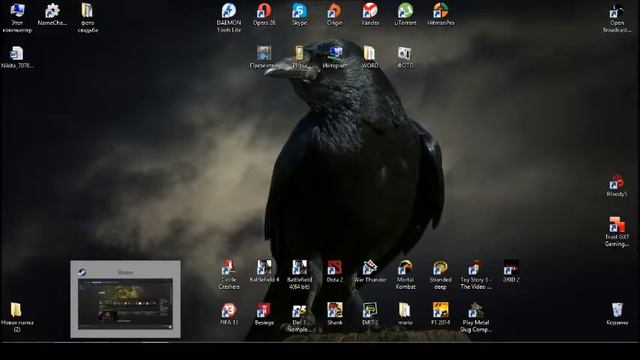The width and height of the screenshot is (640, 360).
Task: Open the Презентации folder icon
Action: point(264,57)
